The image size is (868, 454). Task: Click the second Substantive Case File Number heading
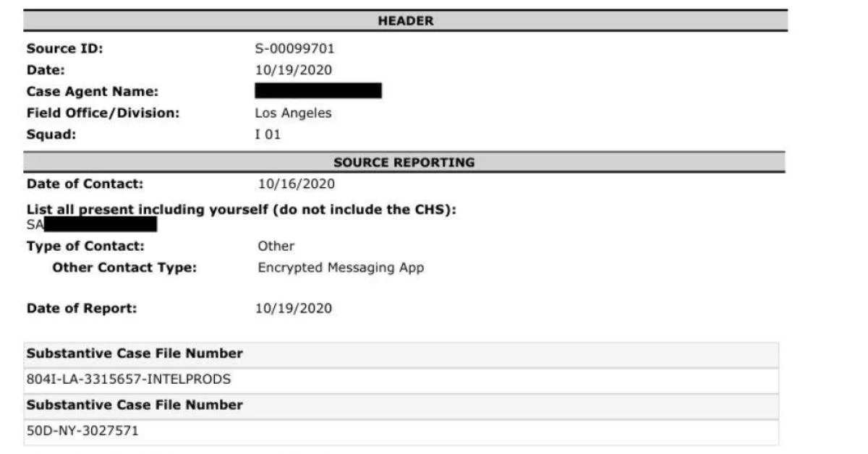135,405
